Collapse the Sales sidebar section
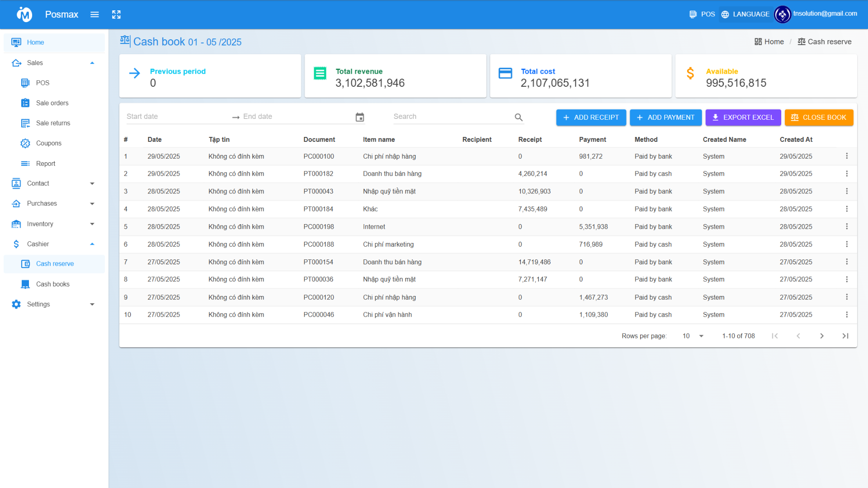 click(x=92, y=63)
